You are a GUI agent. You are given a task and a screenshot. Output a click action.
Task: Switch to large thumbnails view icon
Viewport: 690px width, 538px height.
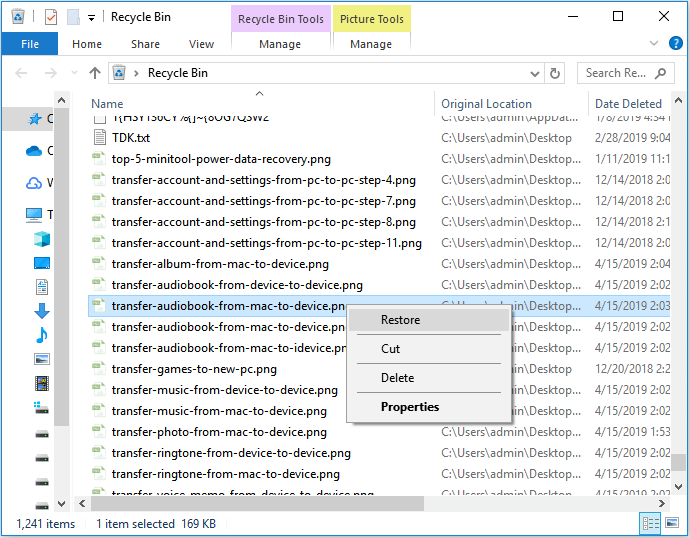(673, 523)
